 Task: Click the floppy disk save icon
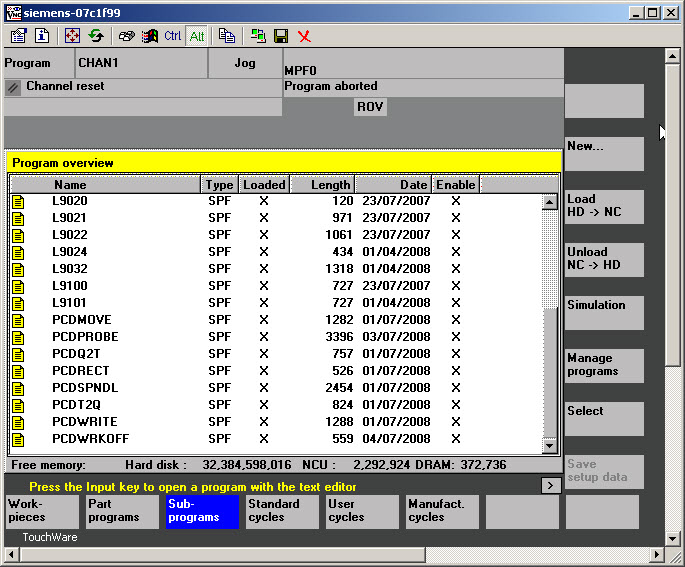click(x=281, y=36)
